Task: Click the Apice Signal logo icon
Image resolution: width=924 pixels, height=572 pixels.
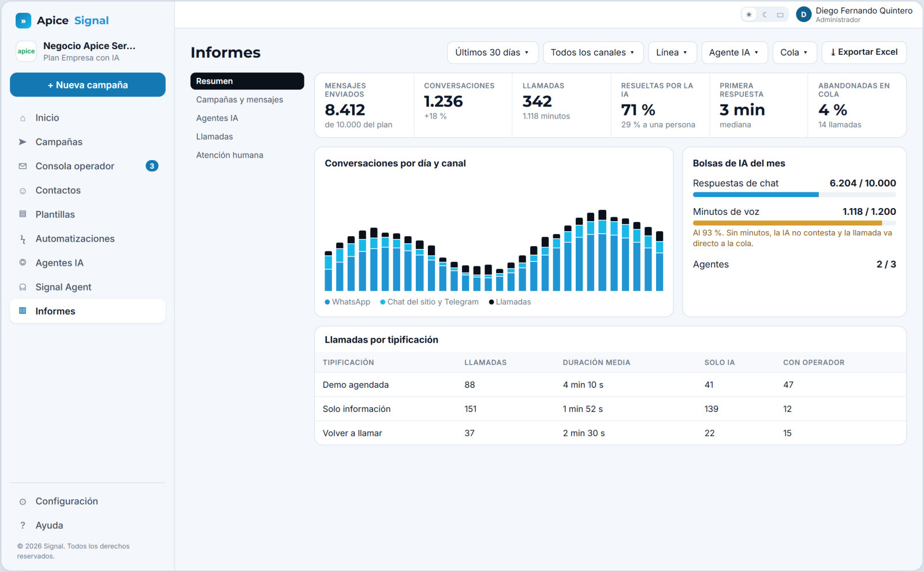Action: [x=23, y=21]
